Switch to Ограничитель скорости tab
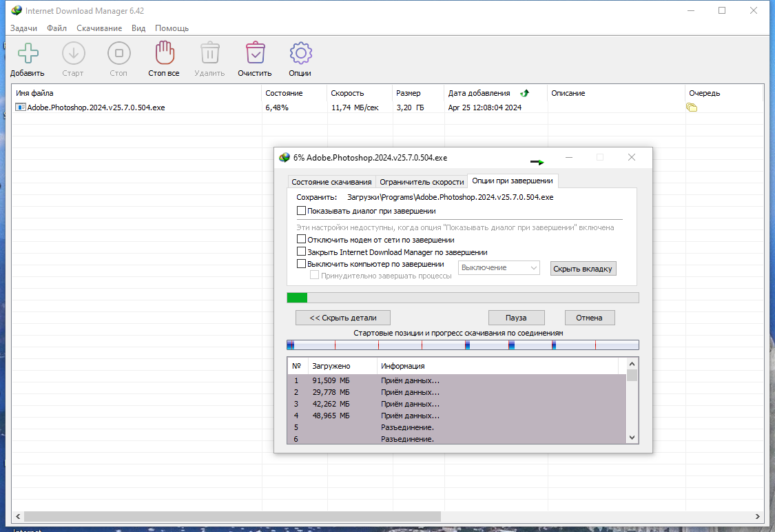 422,182
